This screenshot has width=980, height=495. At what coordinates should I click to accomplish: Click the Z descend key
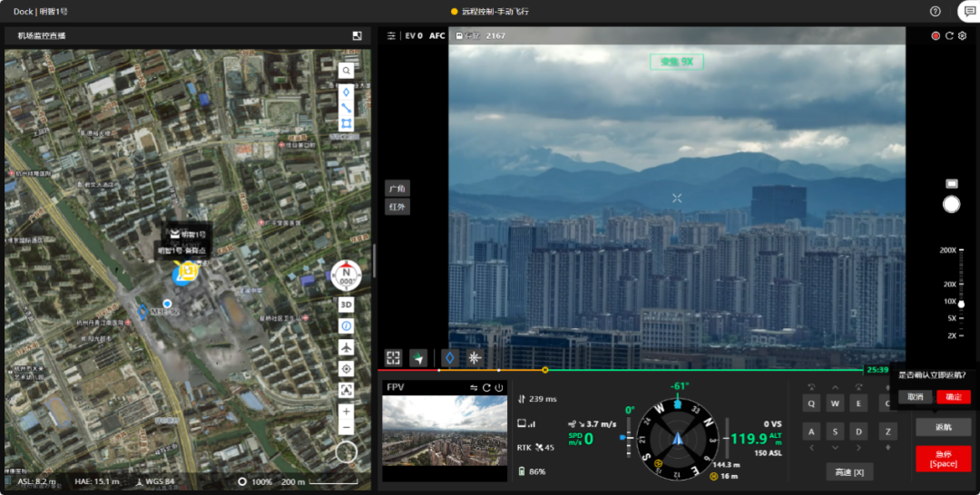[888, 432]
